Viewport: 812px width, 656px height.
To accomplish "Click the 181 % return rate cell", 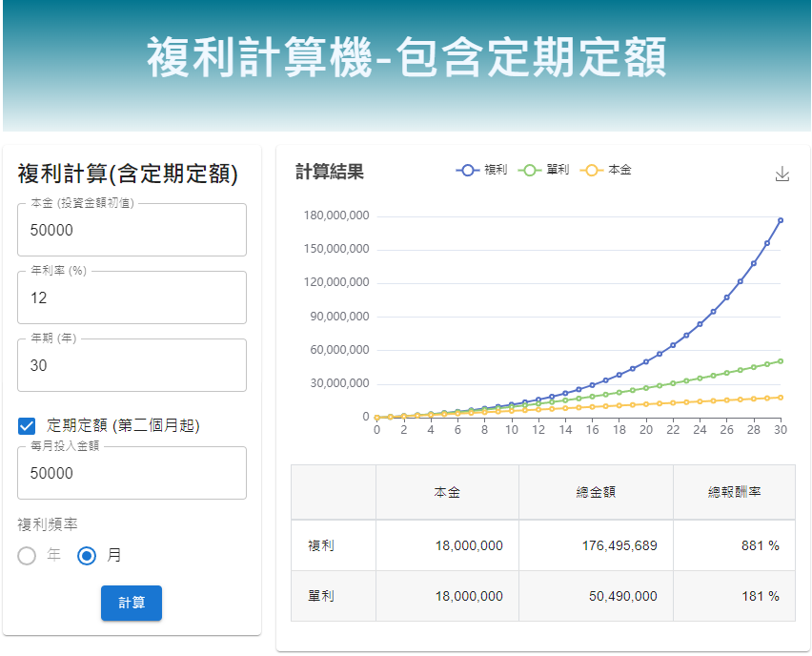I will pos(734,597).
